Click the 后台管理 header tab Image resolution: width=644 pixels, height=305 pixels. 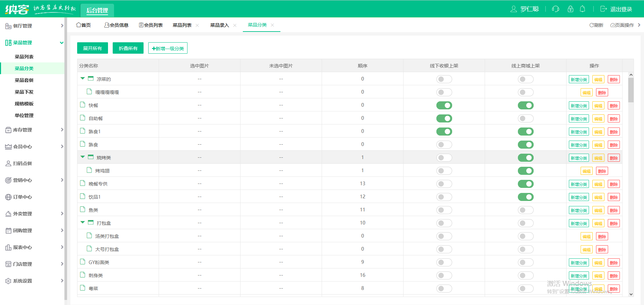(97, 10)
